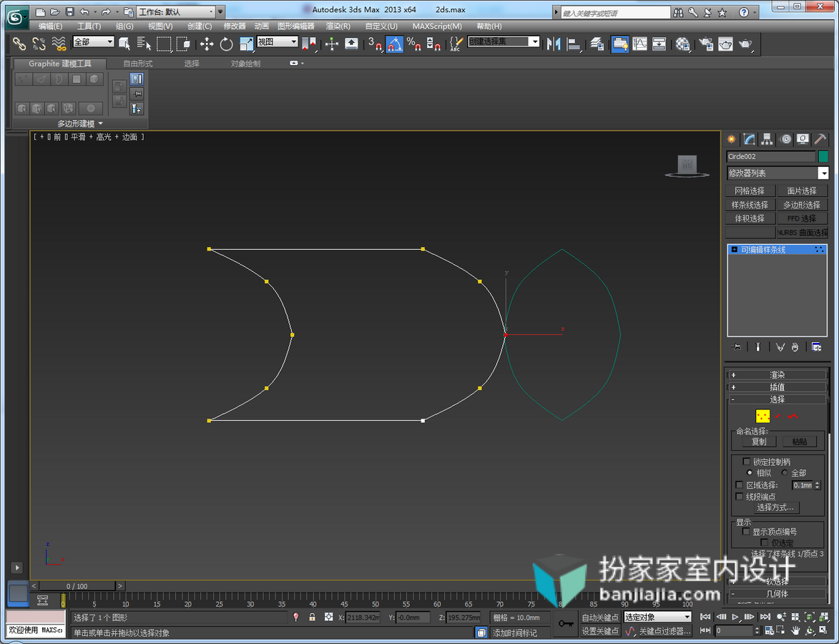Viewport: 839px width, 644px height.
Task: Toggle Angle Snap button
Action: (394, 44)
